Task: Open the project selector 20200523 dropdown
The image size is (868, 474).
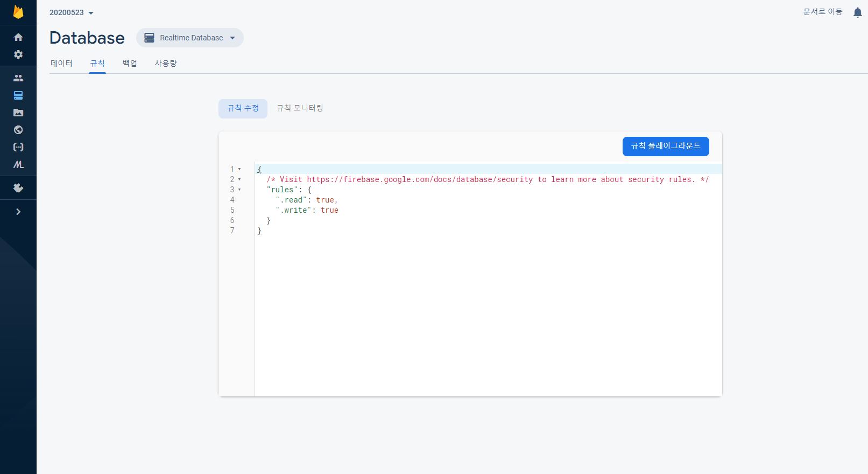Action: tap(72, 12)
